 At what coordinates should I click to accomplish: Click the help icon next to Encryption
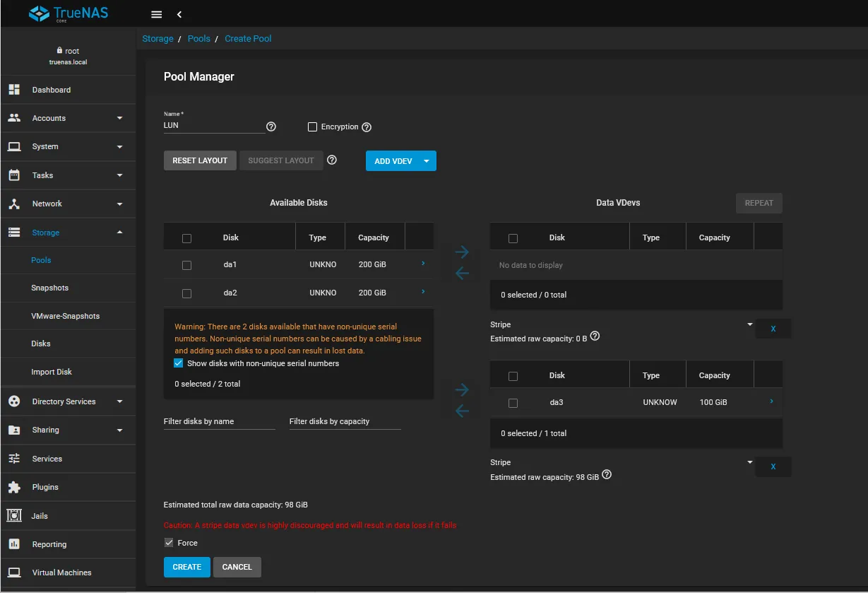[367, 127]
